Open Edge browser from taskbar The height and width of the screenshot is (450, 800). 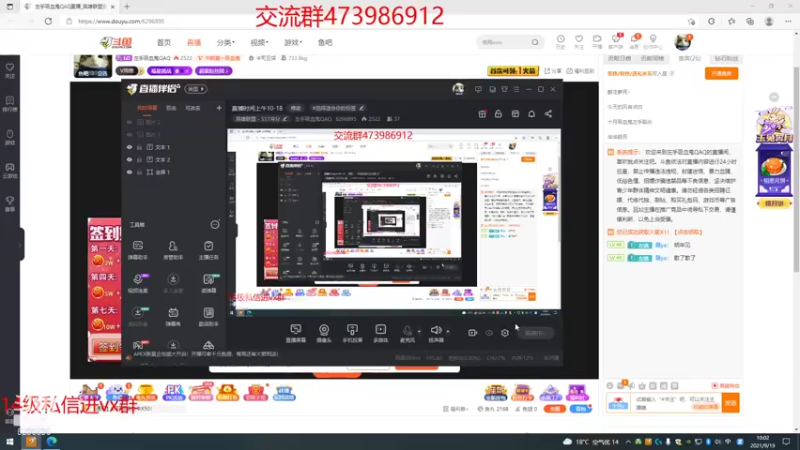coord(52,441)
